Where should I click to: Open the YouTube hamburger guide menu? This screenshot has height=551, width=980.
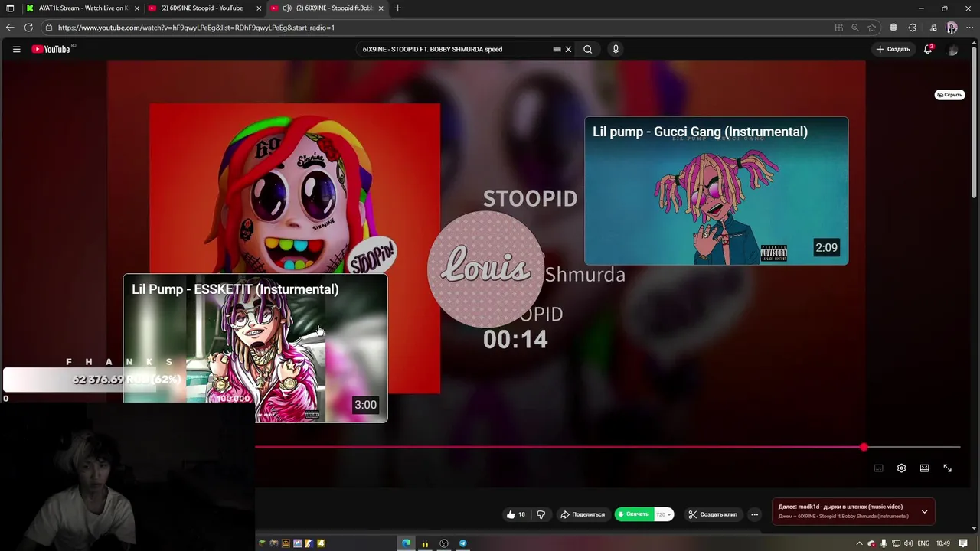click(x=16, y=49)
